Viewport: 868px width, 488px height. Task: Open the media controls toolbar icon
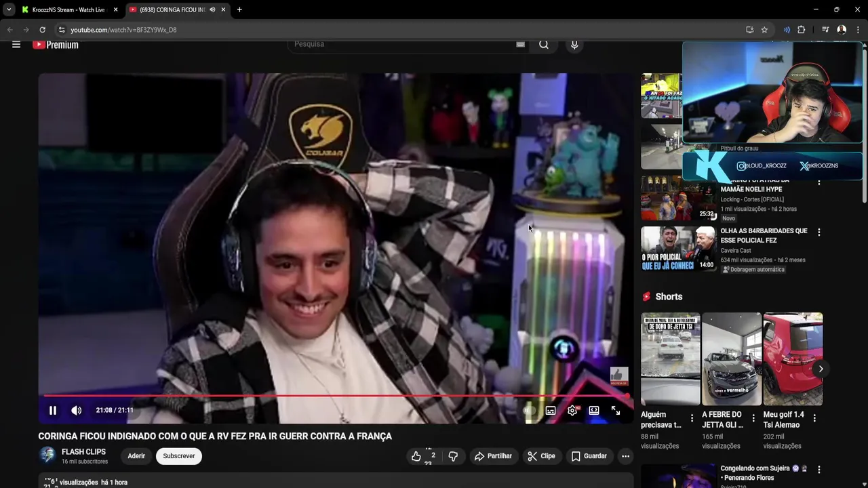click(825, 30)
